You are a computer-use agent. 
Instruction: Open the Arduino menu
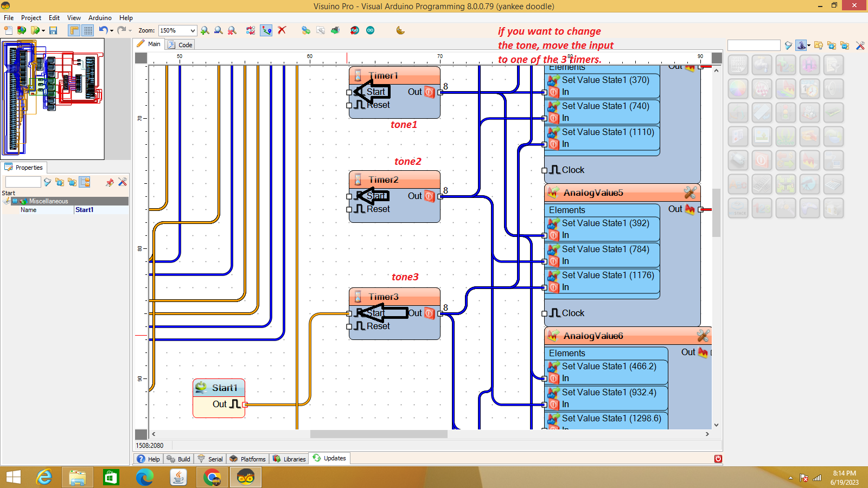[100, 18]
